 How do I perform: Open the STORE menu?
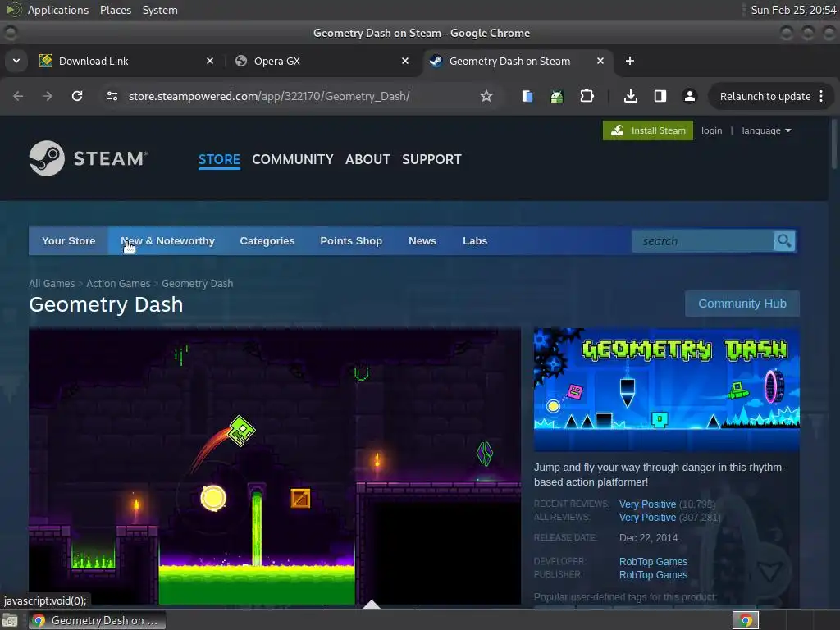219,159
